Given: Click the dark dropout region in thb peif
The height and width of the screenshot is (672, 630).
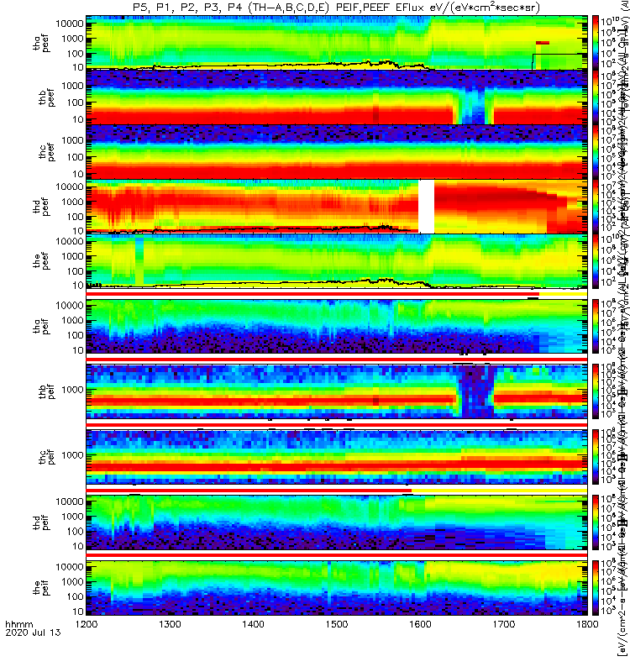Looking at the screenshot, I should click(x=475, y=391).
